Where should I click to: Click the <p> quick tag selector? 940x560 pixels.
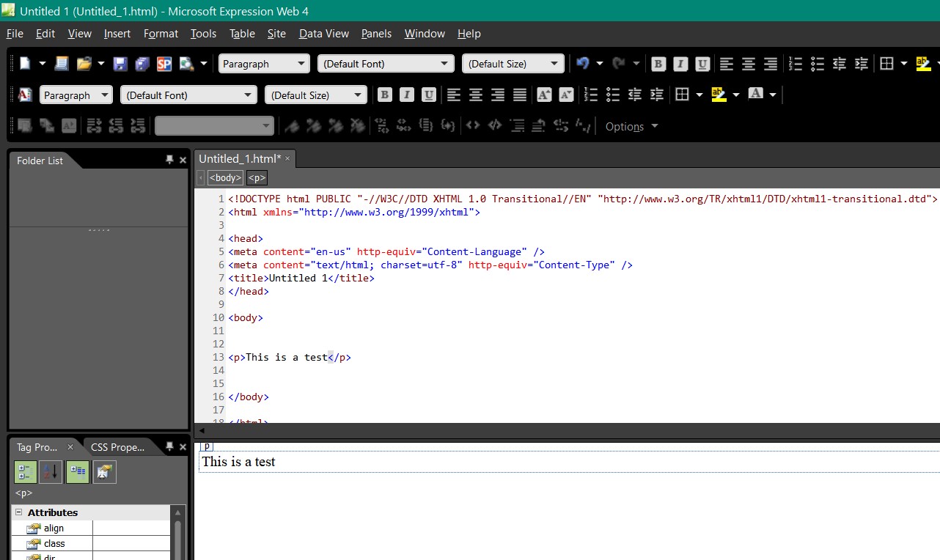[257, 177]
